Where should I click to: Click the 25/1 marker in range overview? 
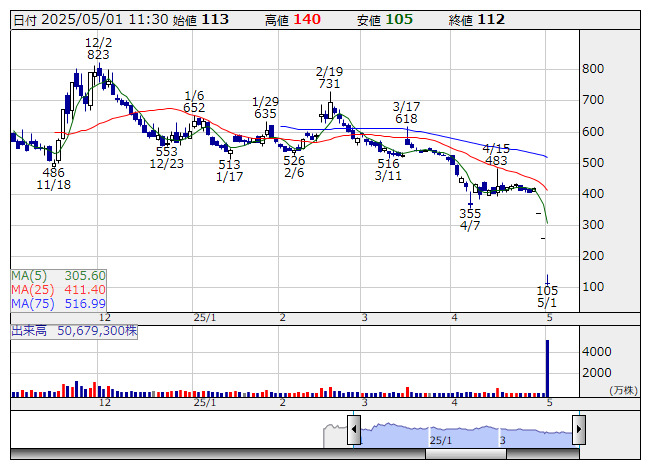click(x=441, y=440)
